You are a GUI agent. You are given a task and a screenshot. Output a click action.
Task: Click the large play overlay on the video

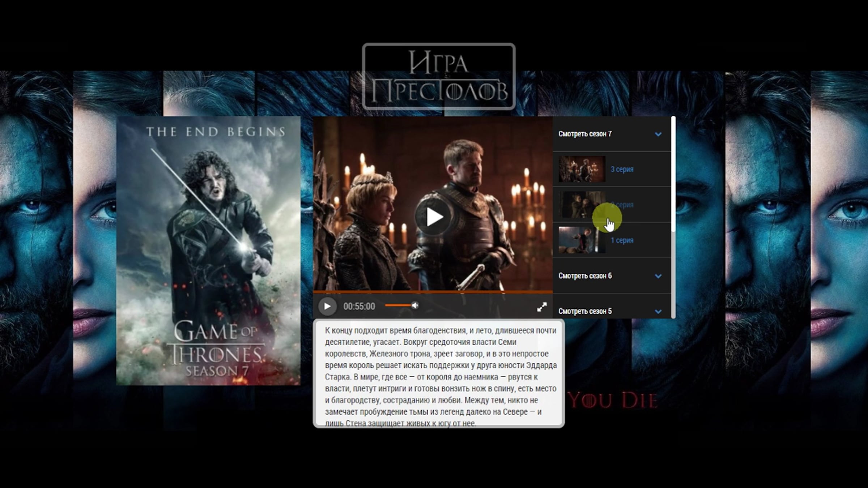[x=433, y=217]
